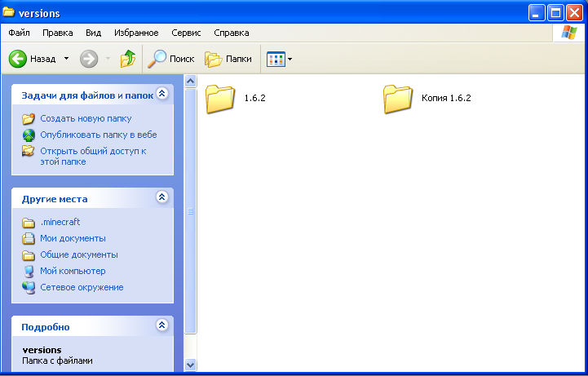The width and height of the screenshot is (588, 376).
Task: Open the Файл menu
Action: tap(19, 33)
